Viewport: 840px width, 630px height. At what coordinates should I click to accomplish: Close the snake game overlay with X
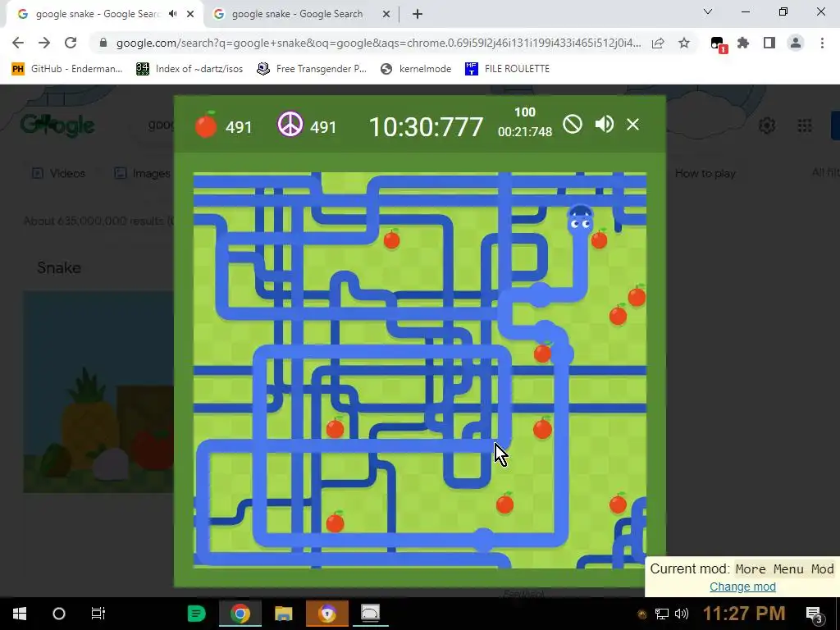(632, 125)
